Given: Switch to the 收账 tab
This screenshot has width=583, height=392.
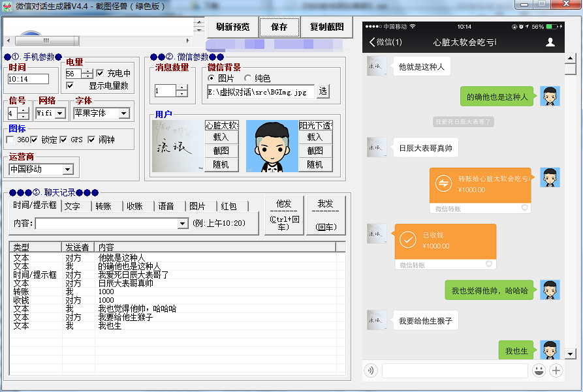Looking at the screenshot, I should 134,206.
